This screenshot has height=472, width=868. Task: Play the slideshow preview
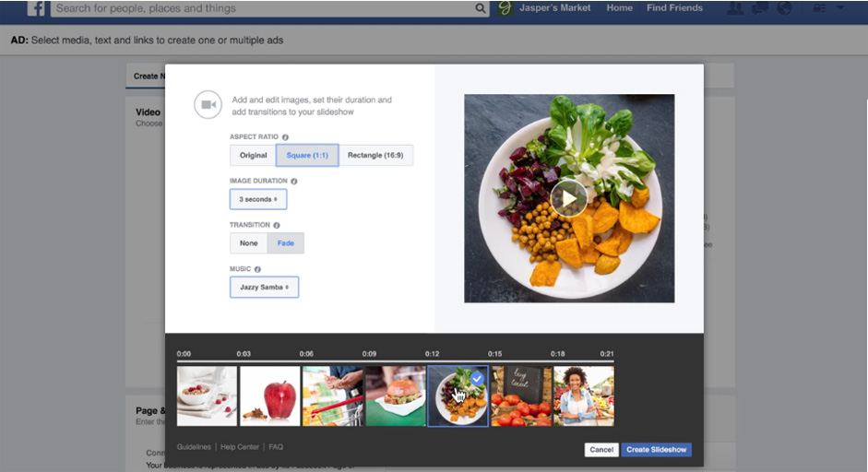click(568, 198)
